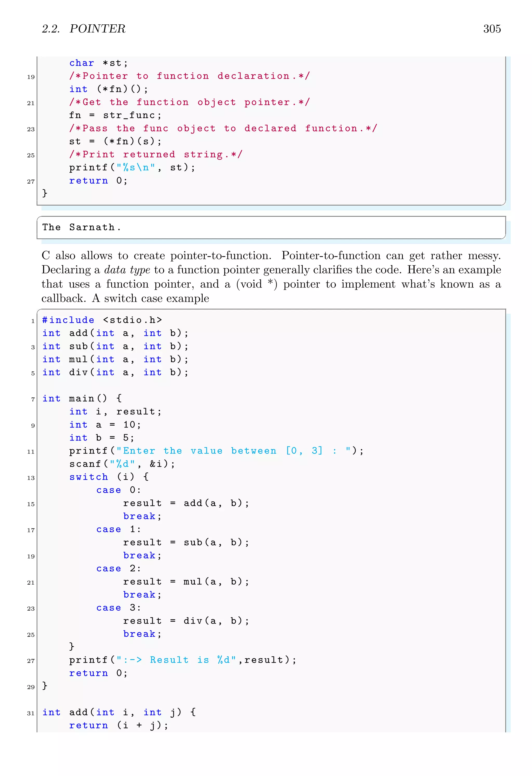Click the 'int sub(int a, int b);' prototype
This screenshot has width=532, height=776.
[x=115, y=346]
